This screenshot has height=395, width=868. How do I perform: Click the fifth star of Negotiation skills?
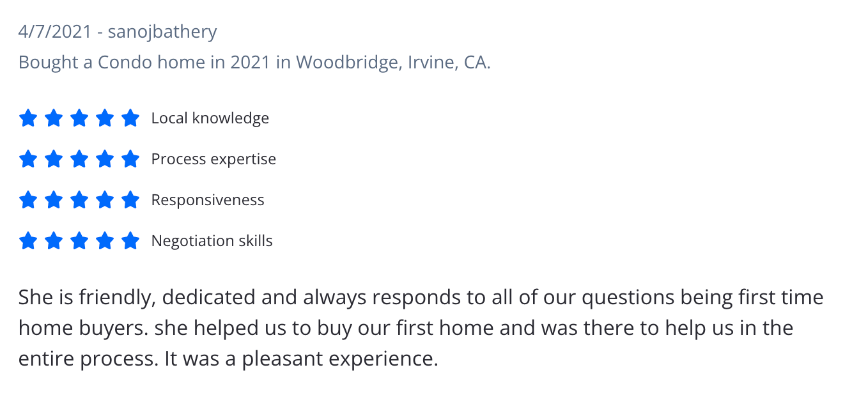pos(130,241)
